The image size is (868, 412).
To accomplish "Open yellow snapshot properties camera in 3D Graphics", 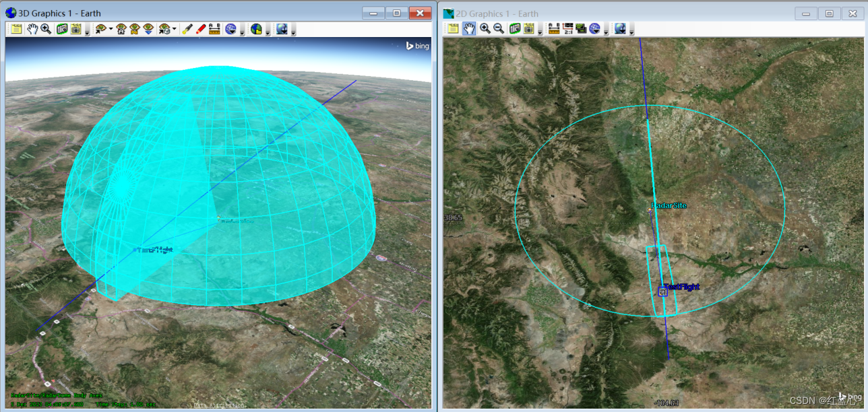I will click(76, 29).
